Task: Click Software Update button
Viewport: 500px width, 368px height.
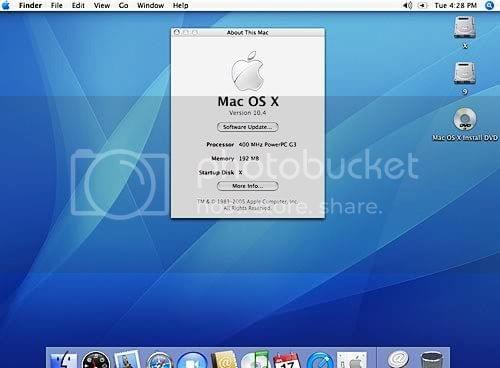Action: (x=248, y=127)
